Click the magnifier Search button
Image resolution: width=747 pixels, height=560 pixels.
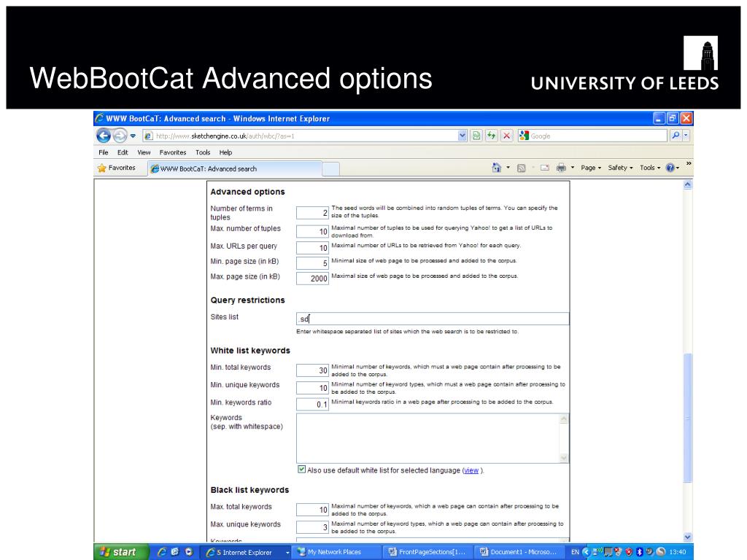(675, 136)
